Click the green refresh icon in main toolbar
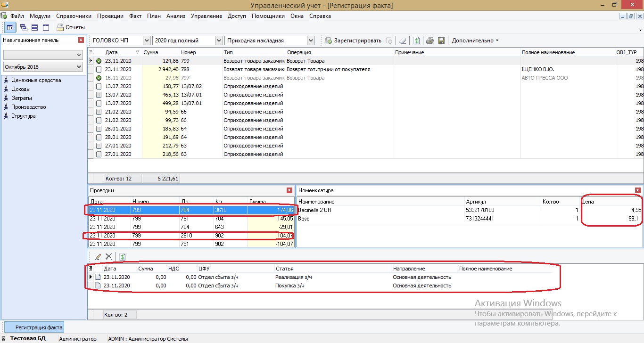The width and height of the screenshot is (644, 343). coord(416,41)
